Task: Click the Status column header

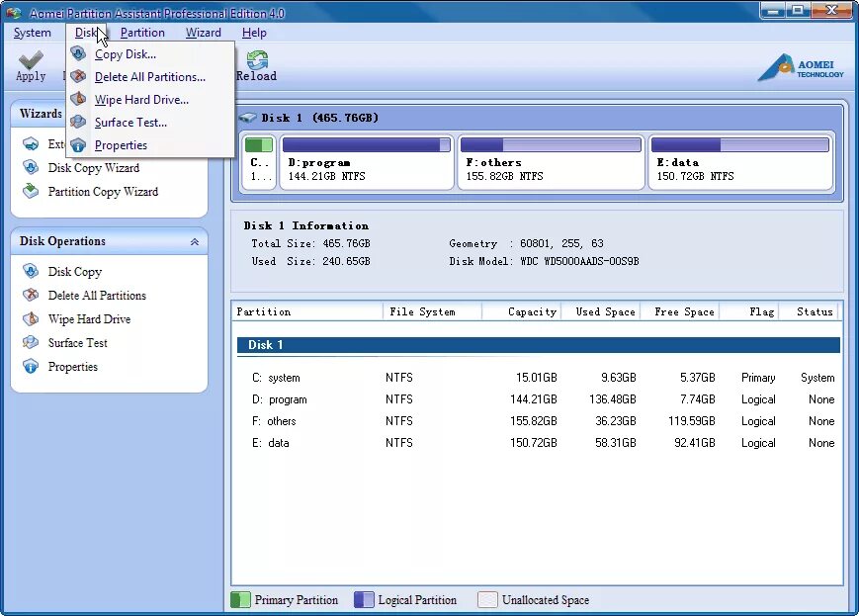Action: click(810, 311)
